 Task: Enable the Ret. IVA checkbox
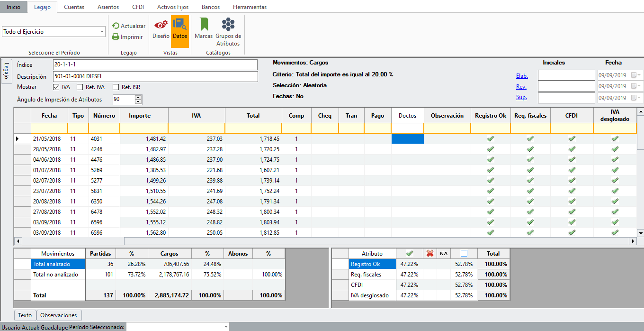[80, 87]
